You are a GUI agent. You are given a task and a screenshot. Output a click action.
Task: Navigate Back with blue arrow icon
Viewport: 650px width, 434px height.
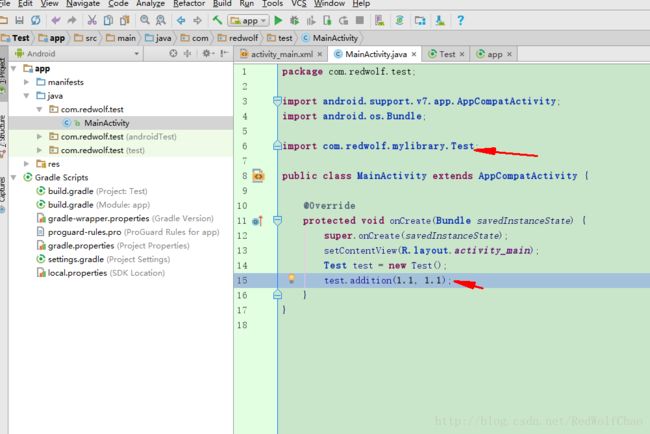point(181,20)
